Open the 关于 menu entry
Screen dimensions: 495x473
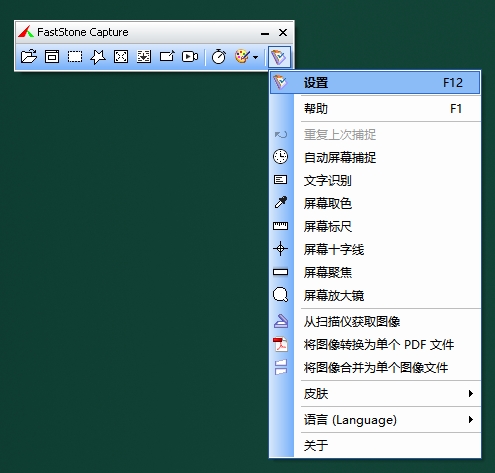pos(375,445)
